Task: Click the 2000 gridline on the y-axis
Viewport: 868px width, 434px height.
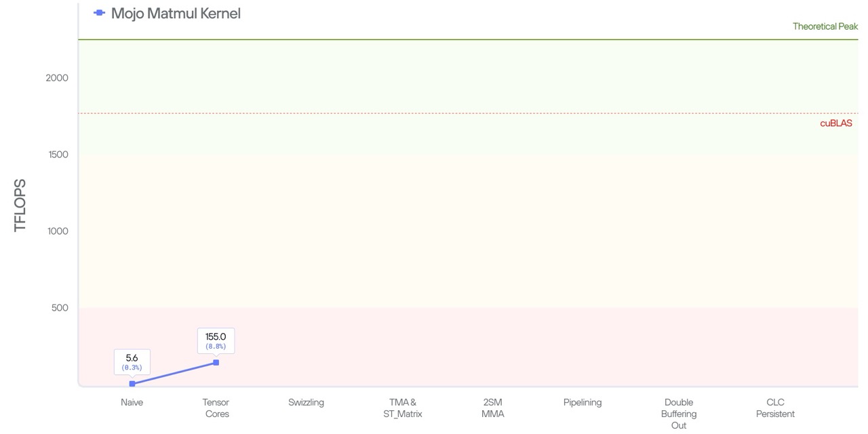Action: click(58, 77)
